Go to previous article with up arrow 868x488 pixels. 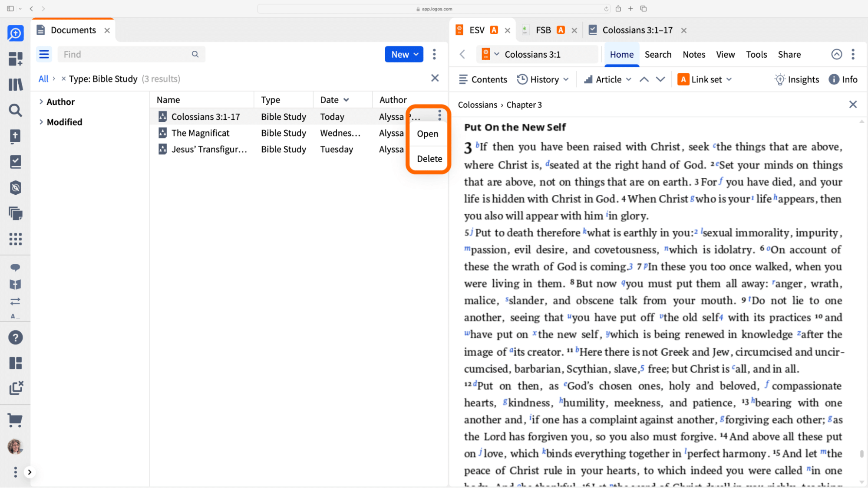(644, 79)
